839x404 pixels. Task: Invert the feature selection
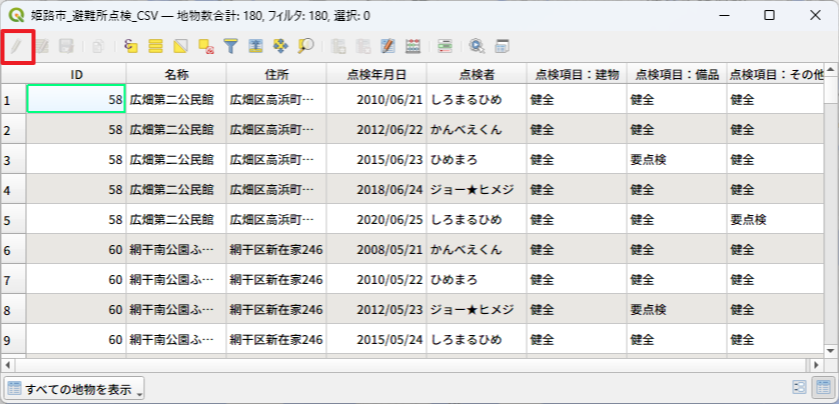tap(181, 46)
